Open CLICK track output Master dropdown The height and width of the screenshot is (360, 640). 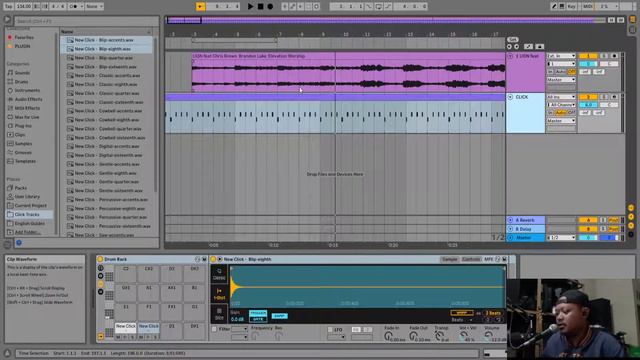click(x=561, y=121)
